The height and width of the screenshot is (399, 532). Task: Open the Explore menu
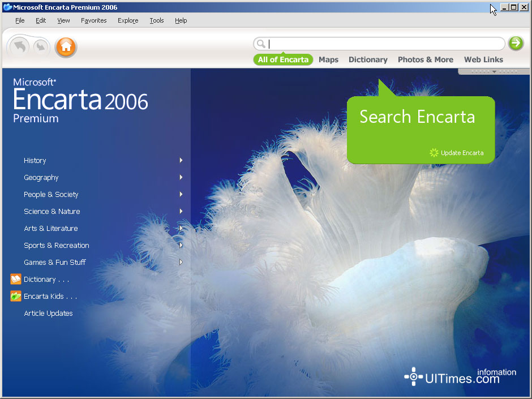point(128,20)
